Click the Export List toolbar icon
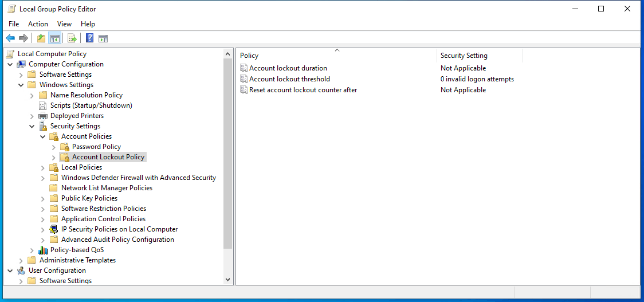The height and width of the screenshot is (302, 644). 72,38
